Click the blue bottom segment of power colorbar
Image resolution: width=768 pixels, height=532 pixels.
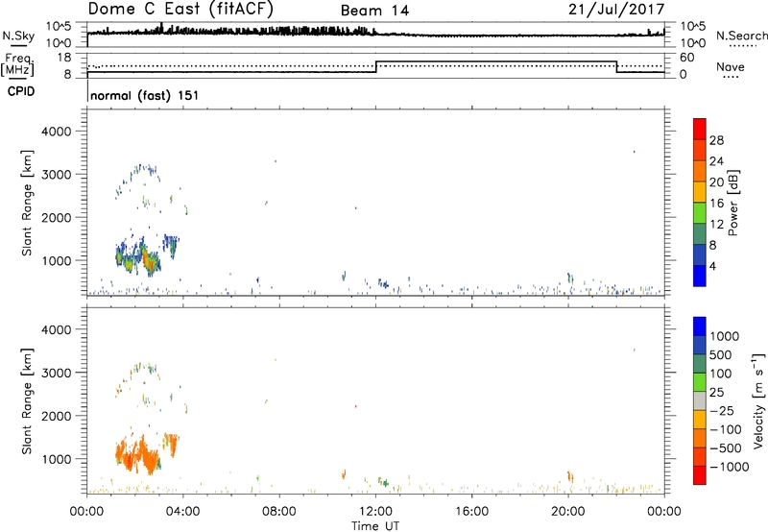pos(700,276)
